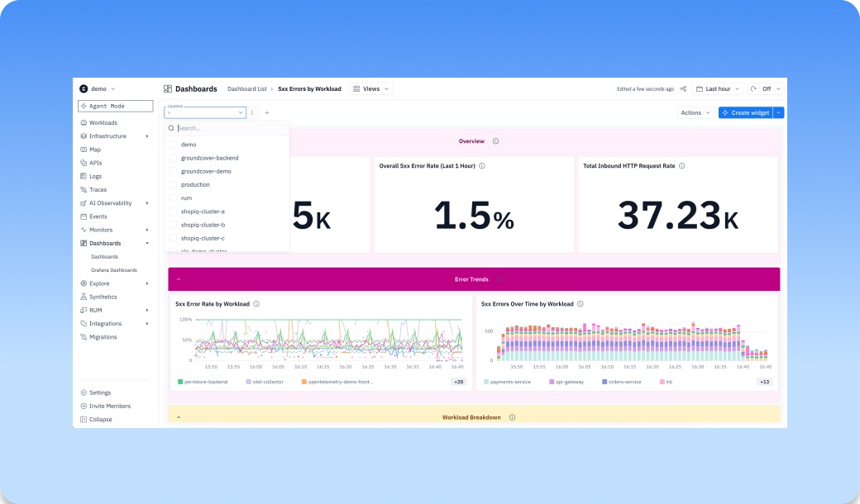Viewport: 860px width, 504px height.
Task: Open the Monitors pulse icon in sidebar
Action: tap(84, 230)
